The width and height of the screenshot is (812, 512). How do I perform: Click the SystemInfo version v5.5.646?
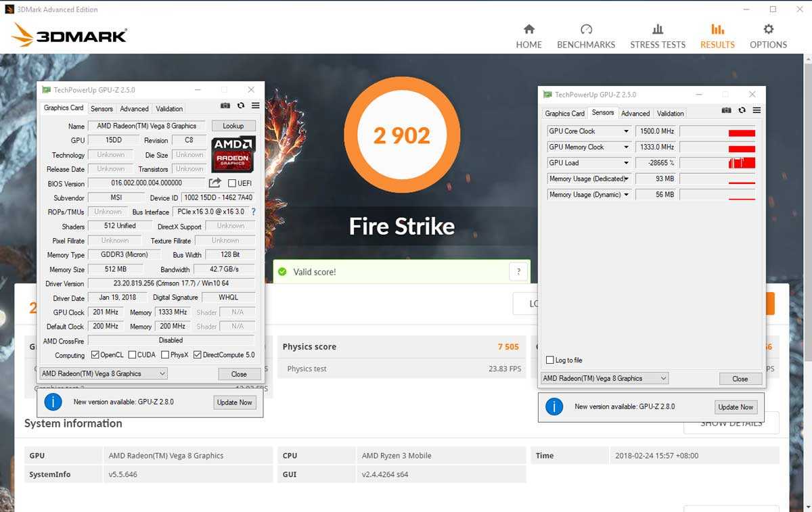(122, 474)
